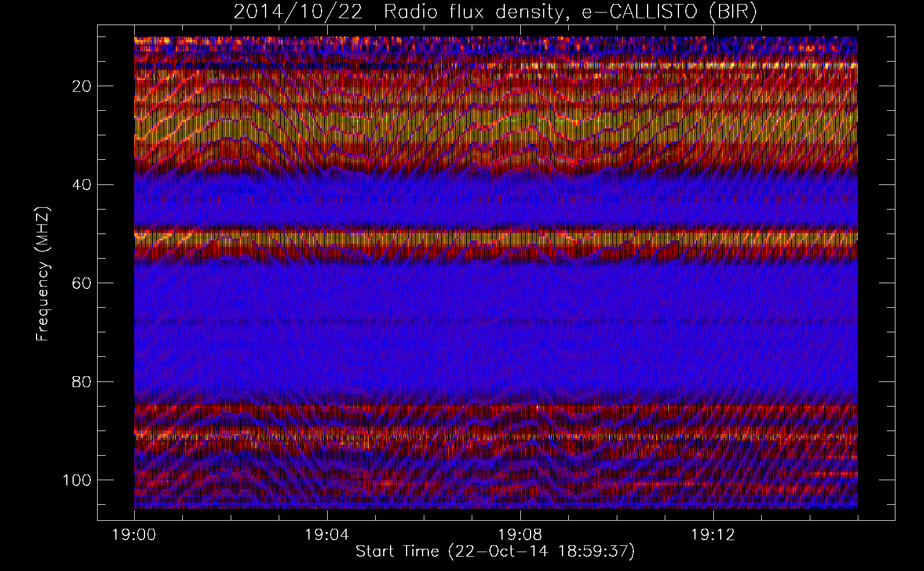Click the 20 frequency tick label
Screen dimensions: 924x571
point(82,86)
